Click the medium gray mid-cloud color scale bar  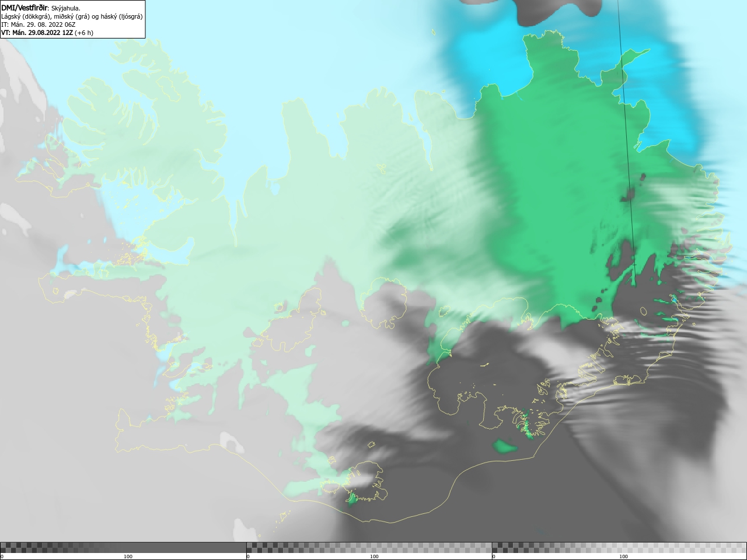(x=369, y=548)
